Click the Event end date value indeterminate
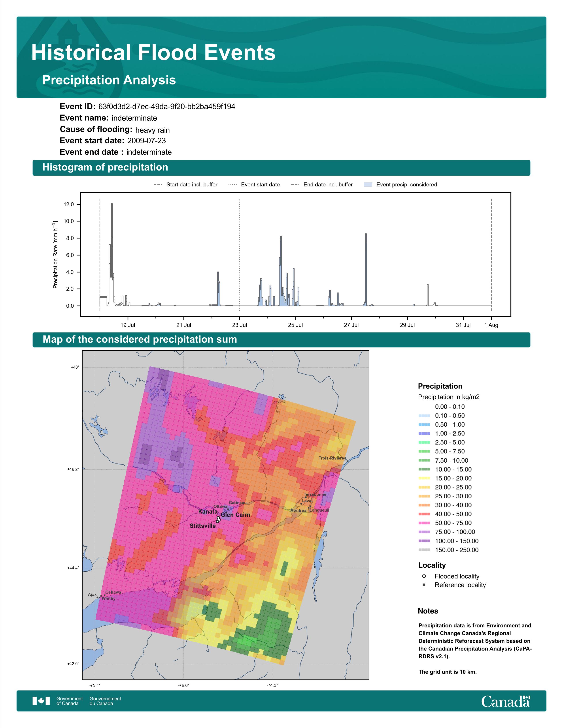The height and width of the screenshot is (728, 563). pyautogui.click(x=149, y=152)
